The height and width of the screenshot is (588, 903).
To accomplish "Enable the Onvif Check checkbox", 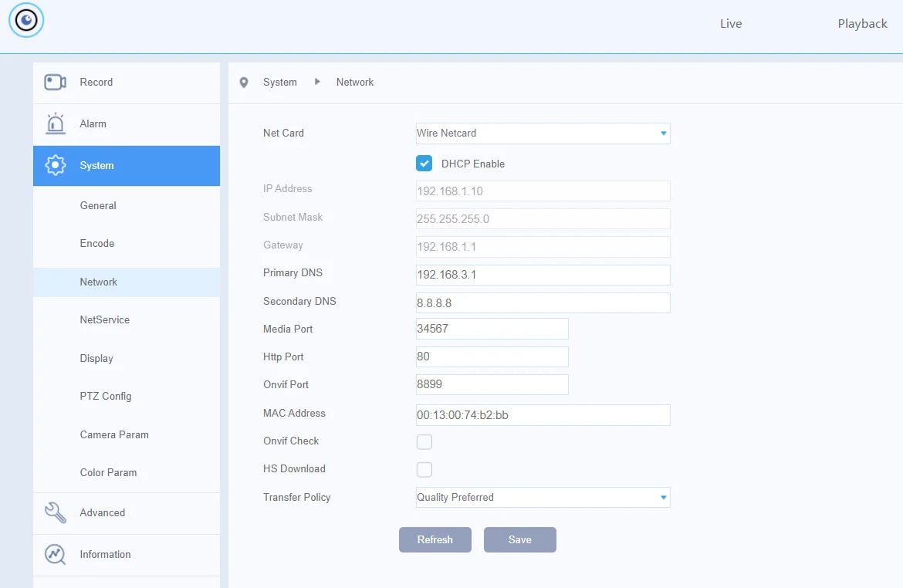I will tap(424, 441).
